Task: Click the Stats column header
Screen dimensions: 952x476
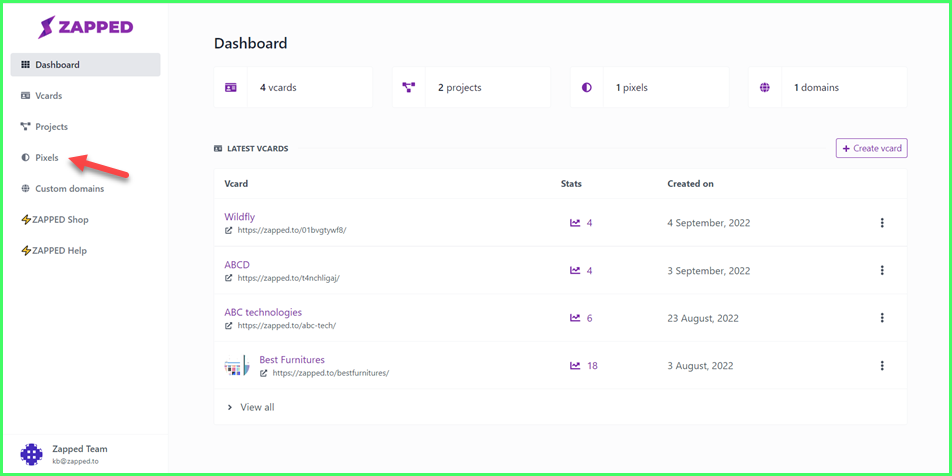Action: tap(571, 183)
